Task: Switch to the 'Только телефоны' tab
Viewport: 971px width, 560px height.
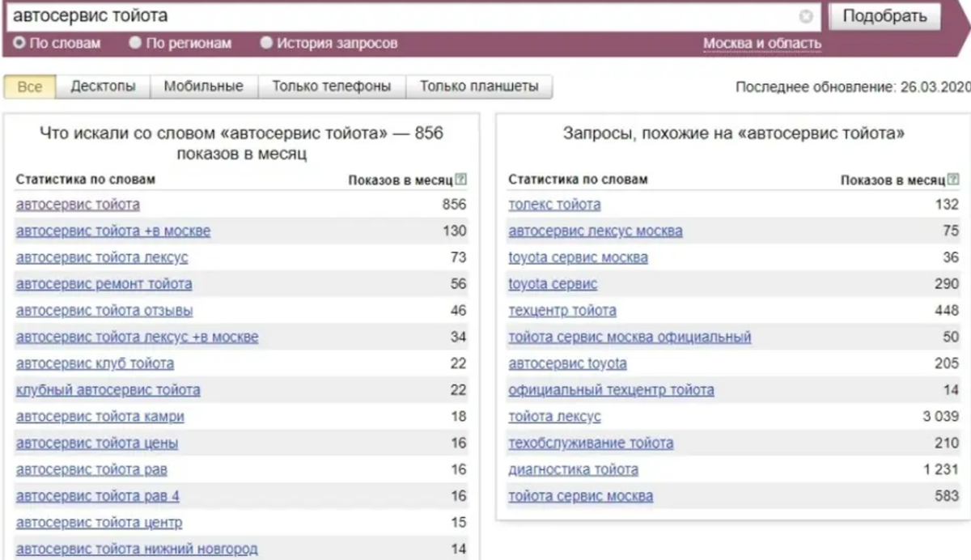Action: [x=332, y=87]
